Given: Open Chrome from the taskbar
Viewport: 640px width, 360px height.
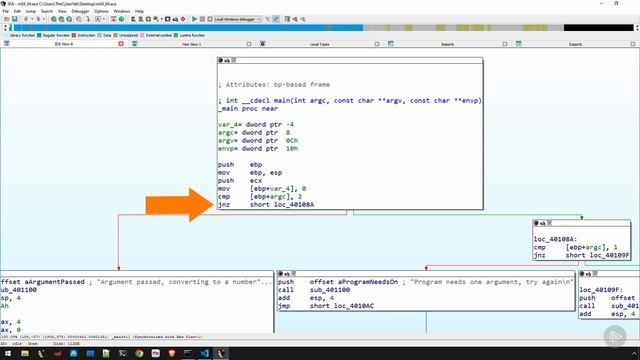Looking at the screenshot, I should click(139, 353).
